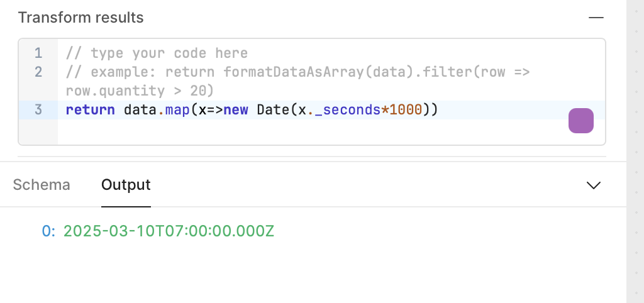Select line number 1 in gutter

pos(38,53)
